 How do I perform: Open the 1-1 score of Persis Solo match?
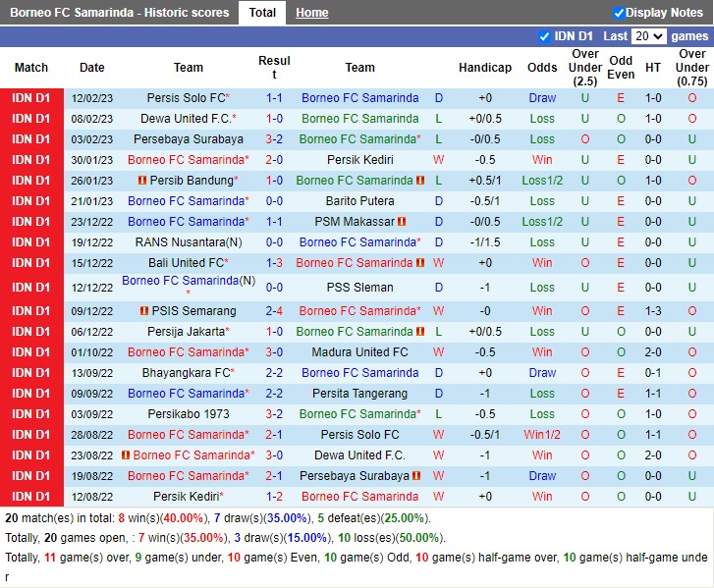click(x=274, y=98)
